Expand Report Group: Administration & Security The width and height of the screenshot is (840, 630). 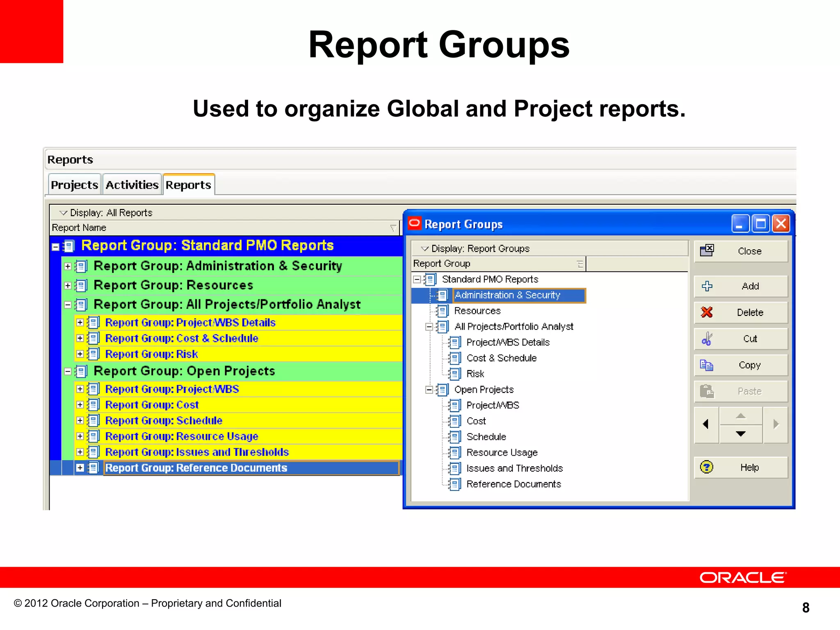point(68,267)
